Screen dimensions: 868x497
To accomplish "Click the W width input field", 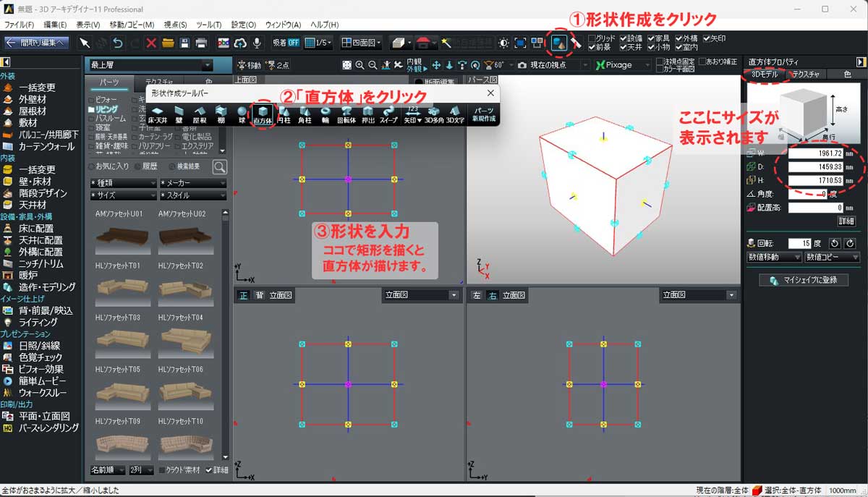I will (x=815, y=153).
